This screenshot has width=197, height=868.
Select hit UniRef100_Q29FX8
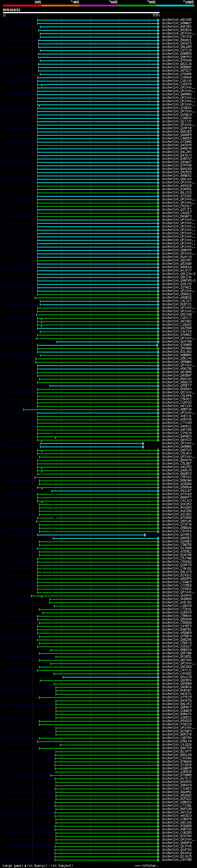pos(176,128)
